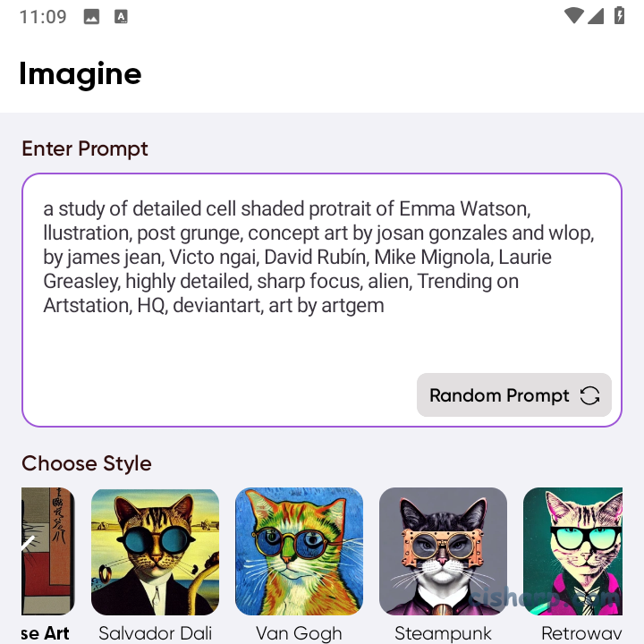Tap the image notification icon in status bar
Screen dimensions: 644x644
(x=91, y=17)
